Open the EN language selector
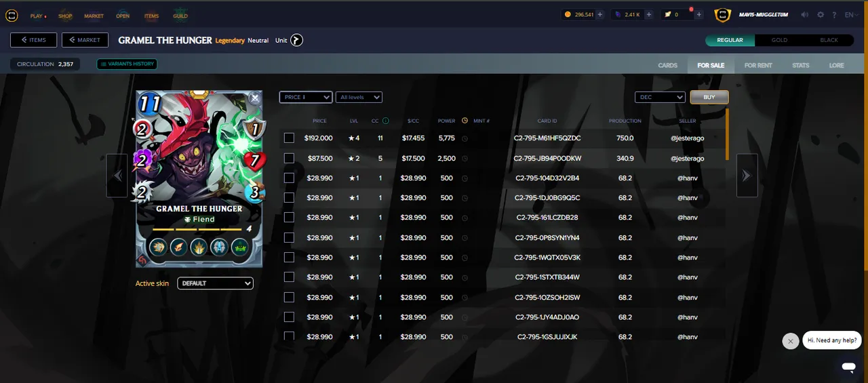The height and width of the screenshot is (383, 868). (x=851, y=15)
